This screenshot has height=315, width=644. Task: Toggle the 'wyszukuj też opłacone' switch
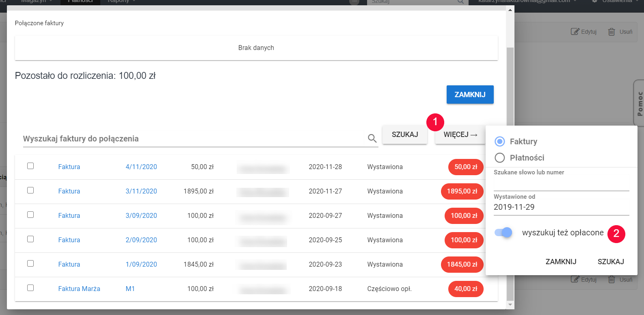[x=504, y=232]
